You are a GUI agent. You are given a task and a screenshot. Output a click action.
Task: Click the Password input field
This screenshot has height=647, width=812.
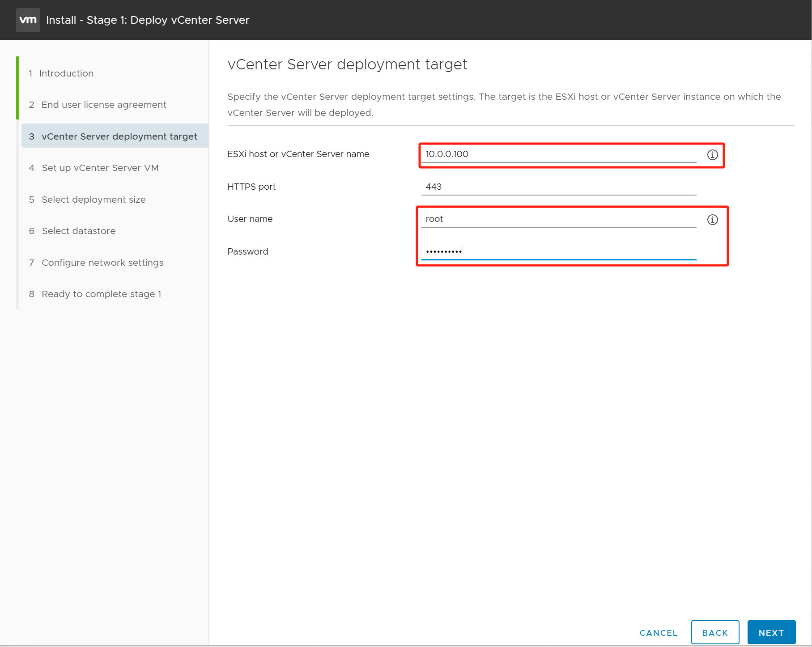click(558, 251)
